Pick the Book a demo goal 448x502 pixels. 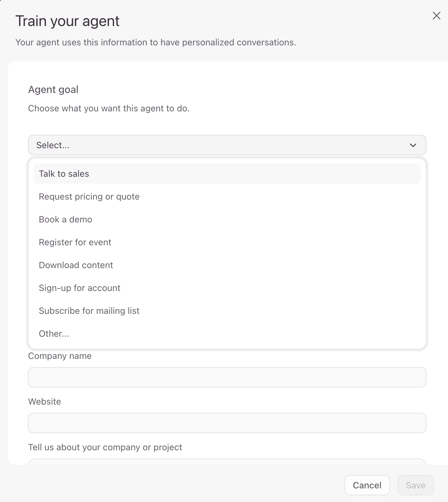(65, 220)
